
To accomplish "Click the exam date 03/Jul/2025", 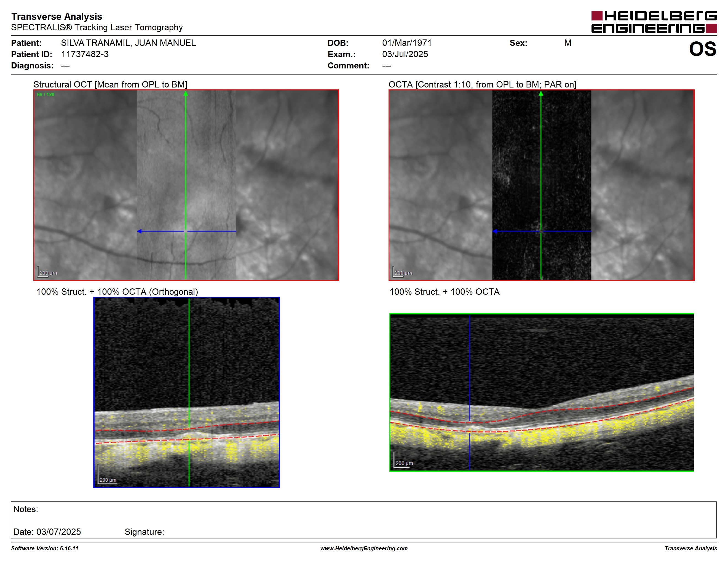I will pyautogui.click(x=405, y=54).
